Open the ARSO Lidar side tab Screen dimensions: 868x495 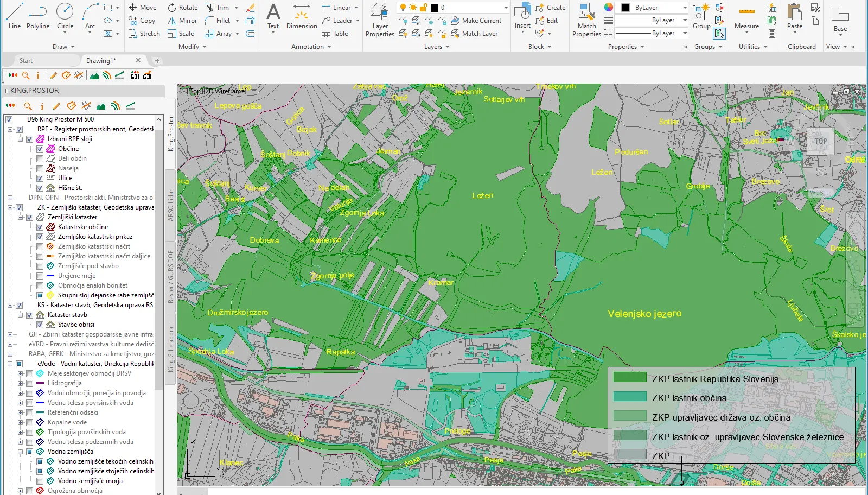pyautogui.click(x=170, y=205)
